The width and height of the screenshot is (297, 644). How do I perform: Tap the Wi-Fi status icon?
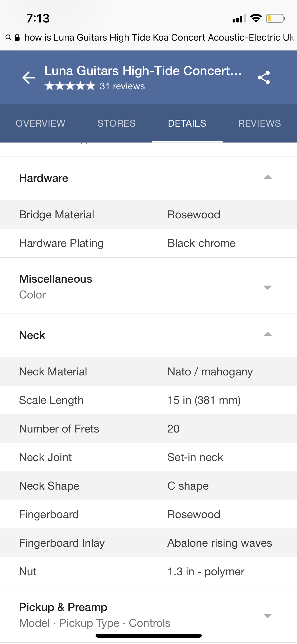click(256, 18)
